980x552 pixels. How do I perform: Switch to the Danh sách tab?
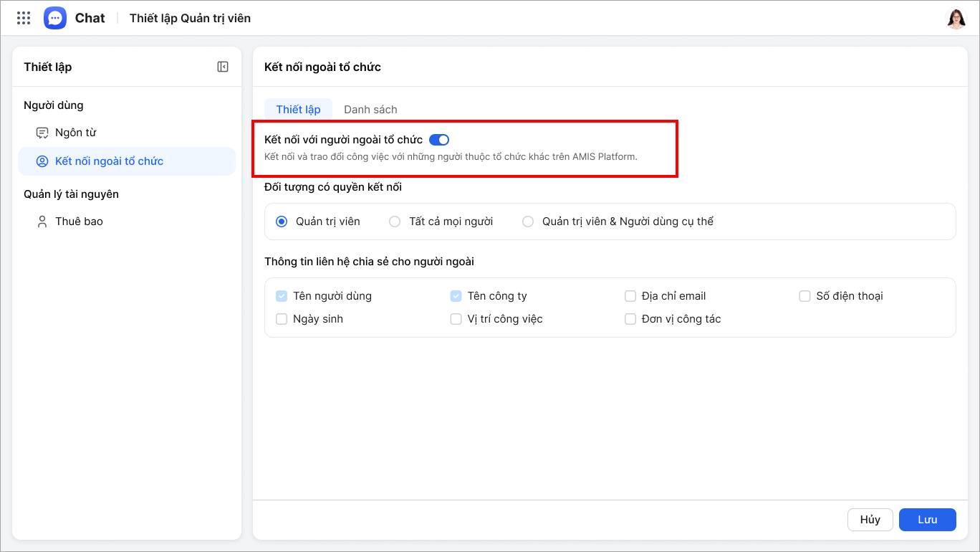tap(370, 110)
